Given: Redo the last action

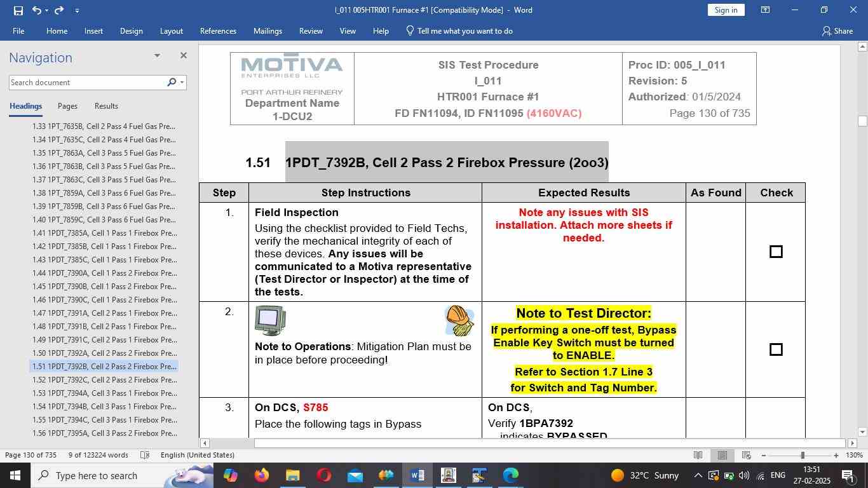Looking at the screenshot, I should (59, 10).
